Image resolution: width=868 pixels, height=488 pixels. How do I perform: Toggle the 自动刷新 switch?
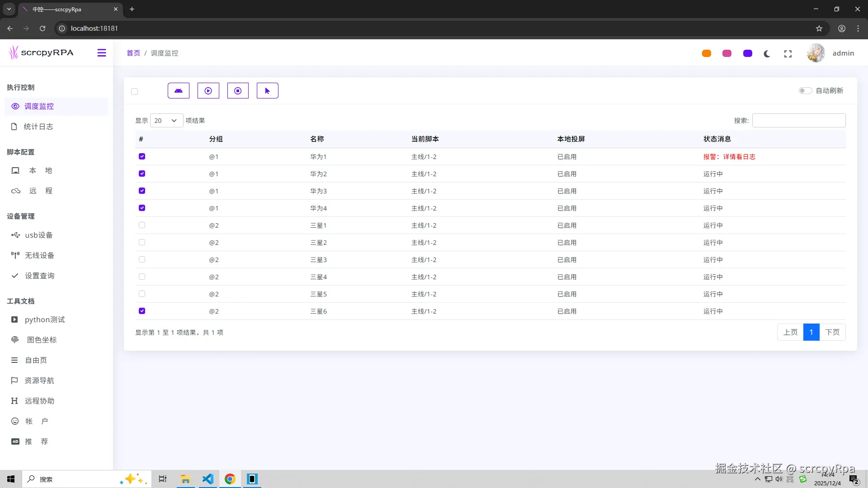point(805,91)
